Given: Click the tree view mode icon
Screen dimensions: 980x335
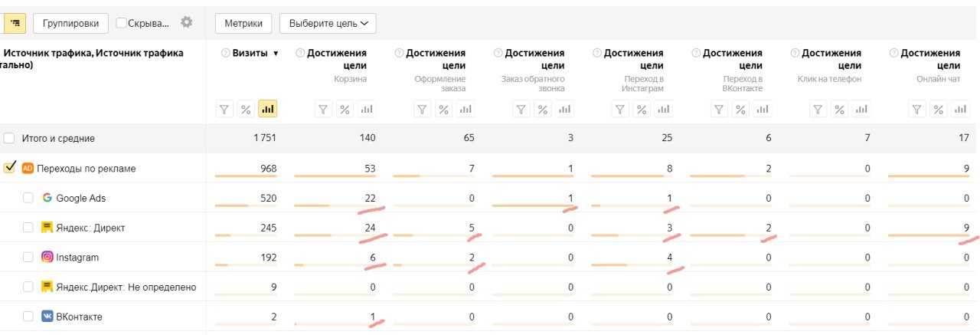Looking at the screenshot, I should (15, 23).
